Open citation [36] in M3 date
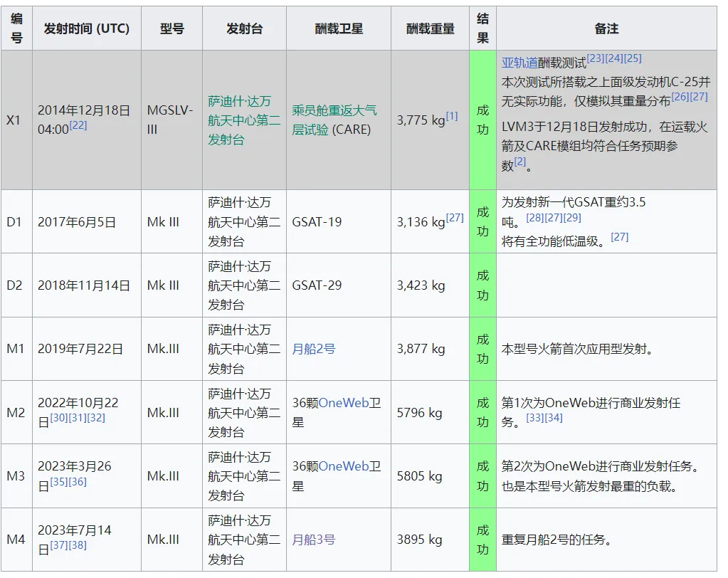Image resolution: width=728 pixels, height=578 pixels. coord(78,482)
